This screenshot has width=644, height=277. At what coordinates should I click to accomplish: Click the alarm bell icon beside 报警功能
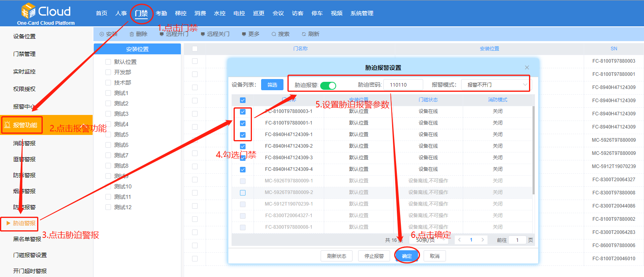pos(7,125)
